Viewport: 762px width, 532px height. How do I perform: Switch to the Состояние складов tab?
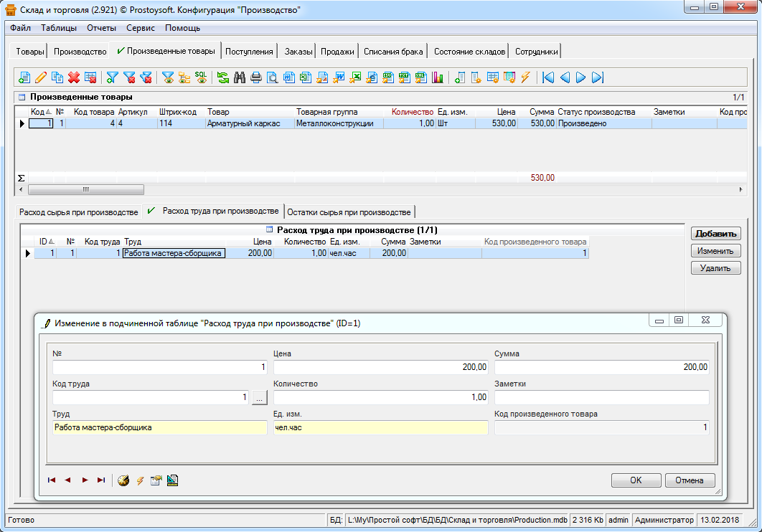pyautogui.click(x=469, y=52)
